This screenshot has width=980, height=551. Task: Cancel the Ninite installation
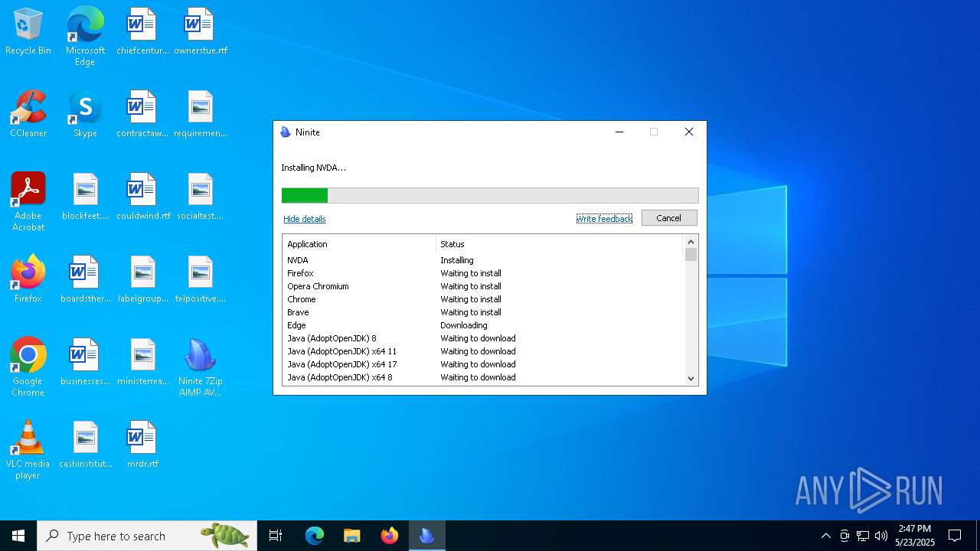pos(668,218)
